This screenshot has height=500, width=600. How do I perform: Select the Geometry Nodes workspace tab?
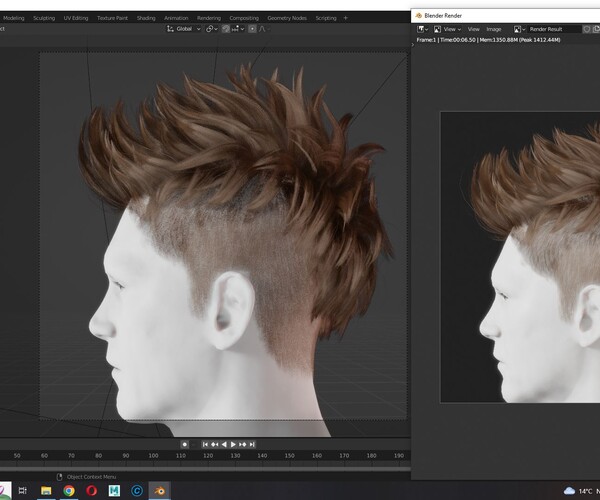(x=287, y=18)
